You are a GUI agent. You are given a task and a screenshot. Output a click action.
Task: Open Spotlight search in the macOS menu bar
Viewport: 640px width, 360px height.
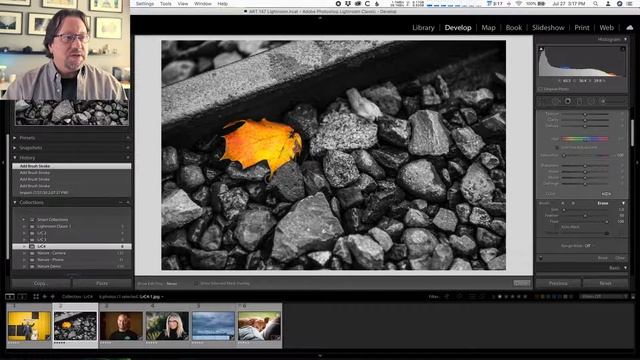596,4
